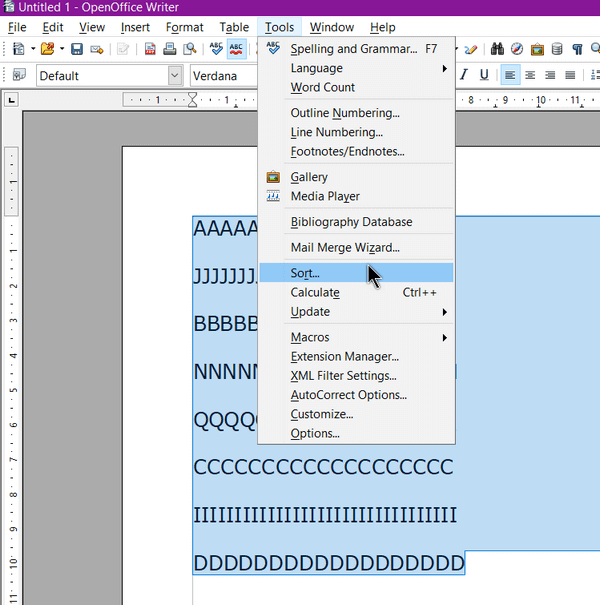Toggle Italic formatting
This screenshot has width=600, height=605.
pyautogui.click(x=463, y=74)
